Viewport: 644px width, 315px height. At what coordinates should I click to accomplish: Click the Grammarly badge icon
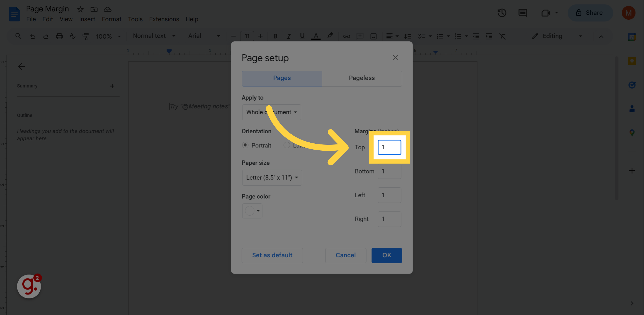tap(29, 286)
